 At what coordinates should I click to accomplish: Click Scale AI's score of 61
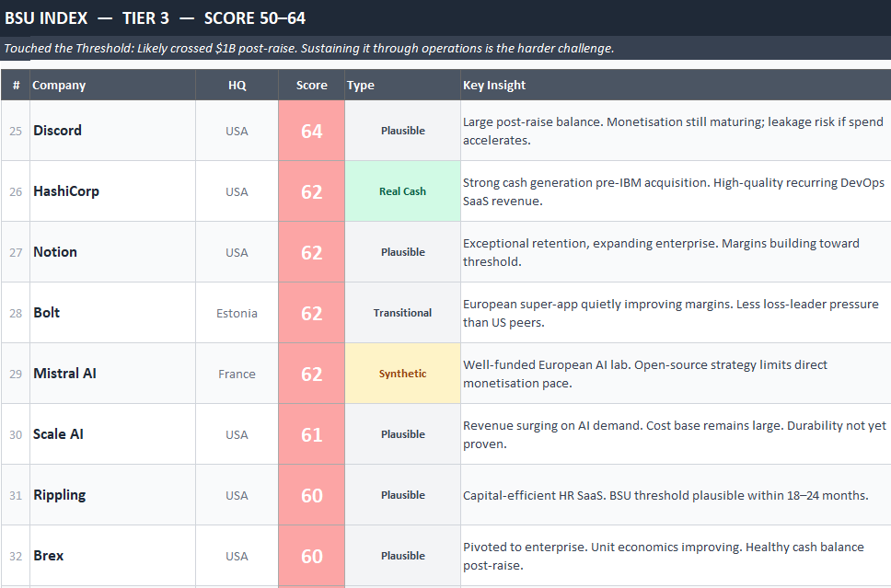(x=311, y=434)
